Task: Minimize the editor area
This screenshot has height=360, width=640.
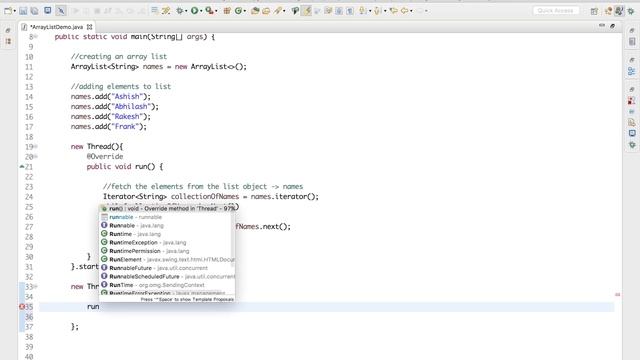Action: pyautogui.click(x=602, y=26)
